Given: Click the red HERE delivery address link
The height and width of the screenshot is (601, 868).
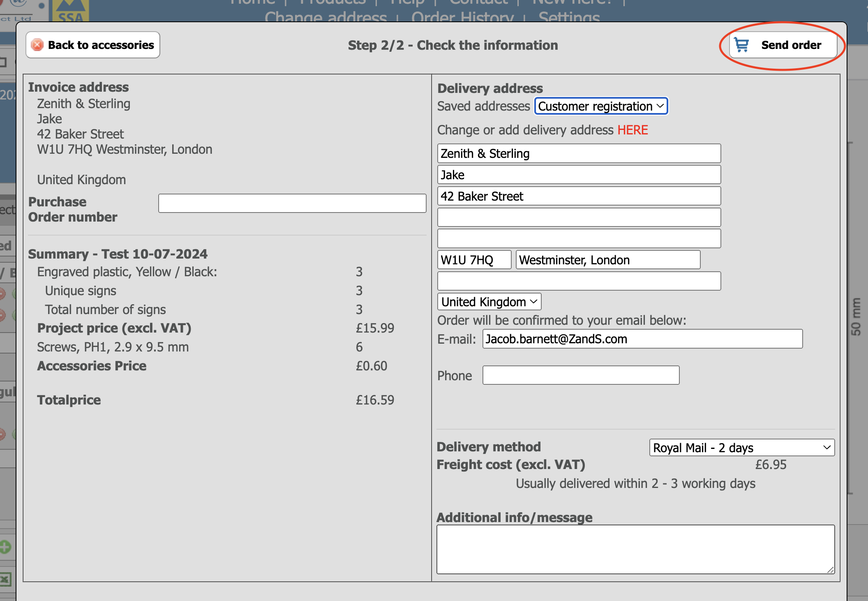Looking at the screenshot, I should point(633,130).
